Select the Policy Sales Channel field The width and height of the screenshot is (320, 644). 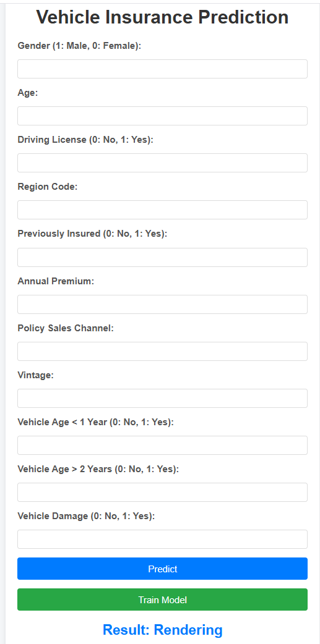(x=162, y=351)
